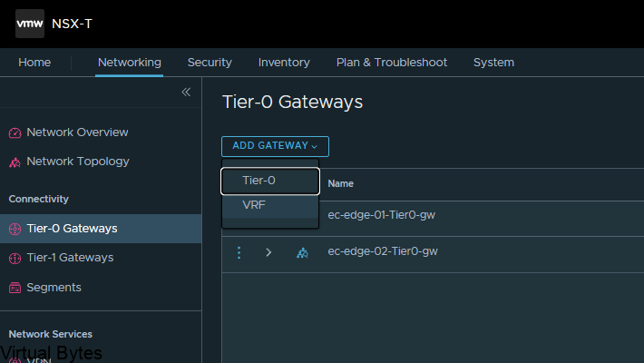Switch to the Security tab
644x363 pixels.
pyautogui.click(x=210, y=63)
